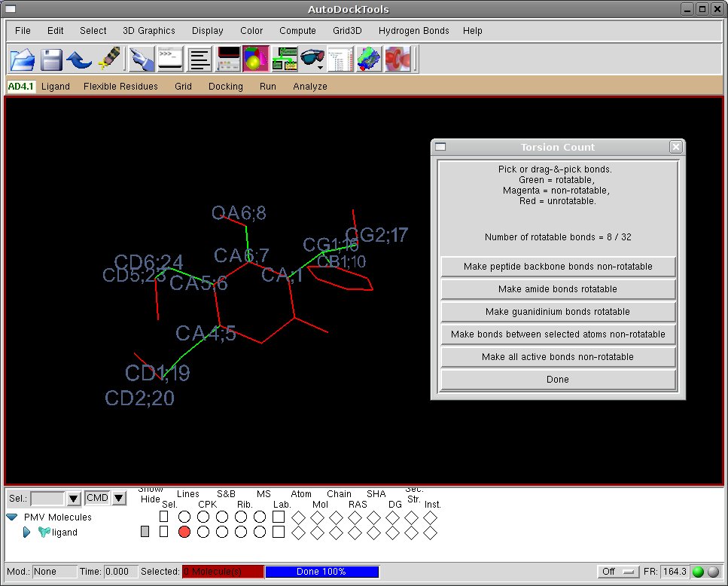
Task: Enable MS surface display for ligand
Action: pos(260,532)
